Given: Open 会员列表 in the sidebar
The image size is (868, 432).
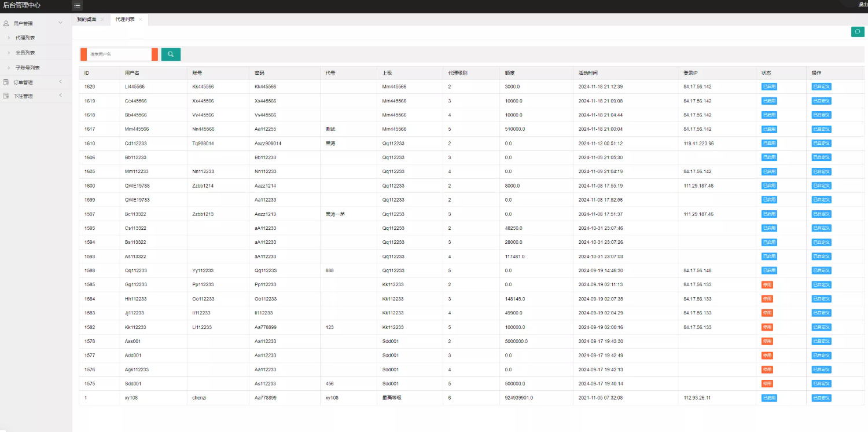Looking at the screenshot, I should pyautogui.click(x=25, y=53).
